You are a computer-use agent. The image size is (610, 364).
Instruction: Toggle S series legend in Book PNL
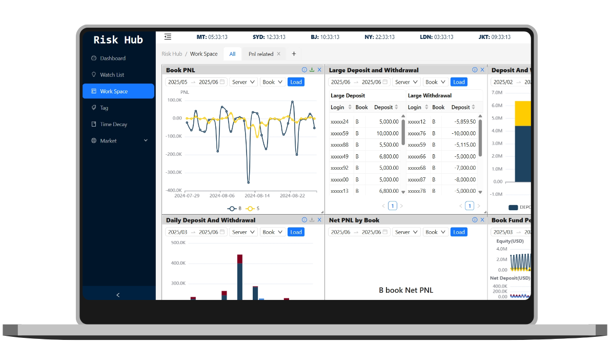click(x=253, y=209)
